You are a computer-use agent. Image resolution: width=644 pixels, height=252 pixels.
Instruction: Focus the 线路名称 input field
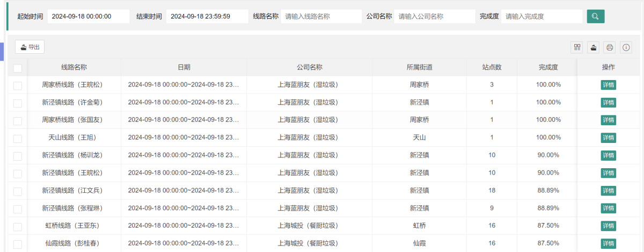pos(321,16)
